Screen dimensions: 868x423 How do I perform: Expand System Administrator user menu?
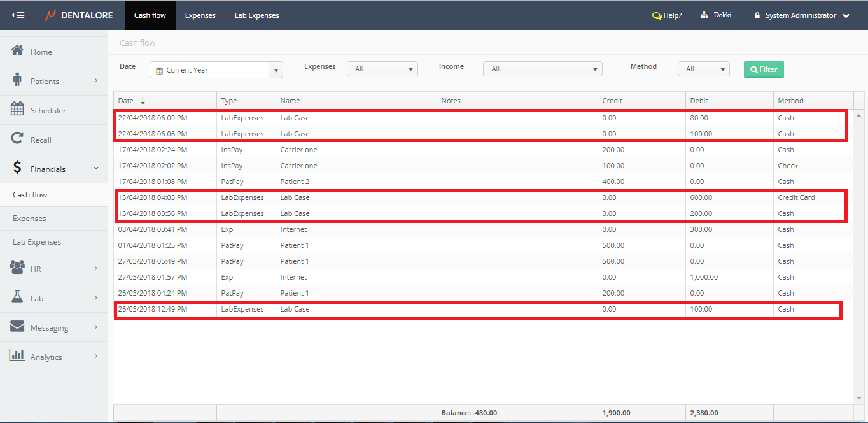pos(802,15)
